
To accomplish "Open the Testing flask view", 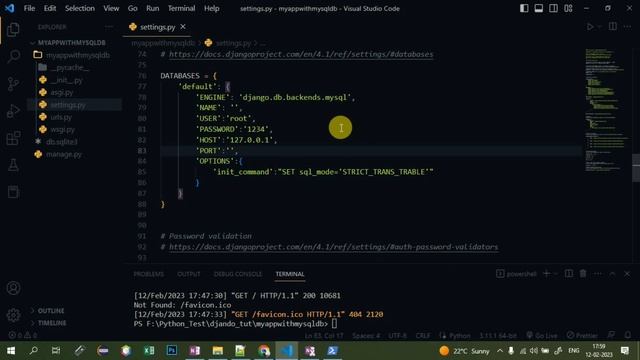I will tap(13, 165).
